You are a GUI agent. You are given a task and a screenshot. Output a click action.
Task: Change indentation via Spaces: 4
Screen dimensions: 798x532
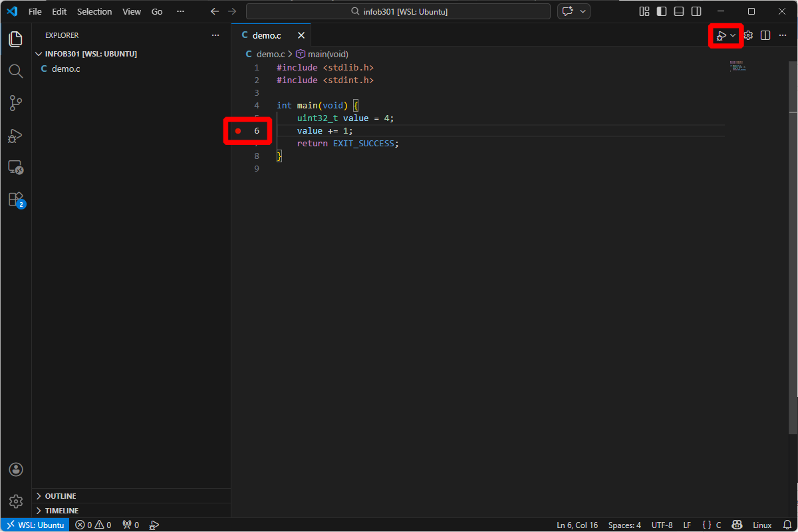tap(624, 525)
